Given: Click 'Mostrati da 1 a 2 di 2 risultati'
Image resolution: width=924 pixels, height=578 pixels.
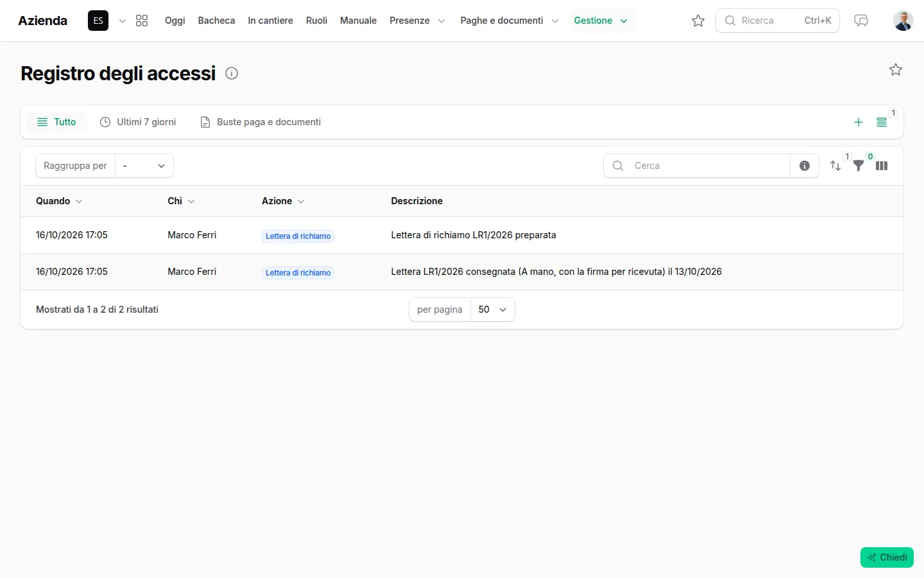Looking at the screenshot, I should point(97,310).
